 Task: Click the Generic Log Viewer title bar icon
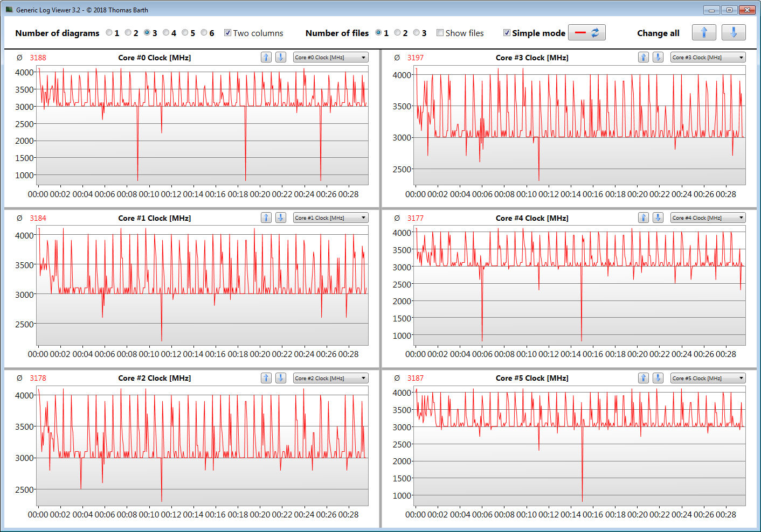pos(9,10)
